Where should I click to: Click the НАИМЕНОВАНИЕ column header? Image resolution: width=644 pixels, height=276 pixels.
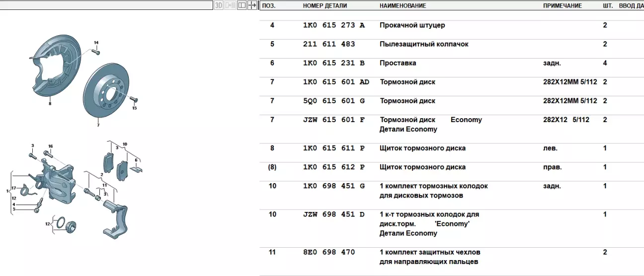click(402, 6)
